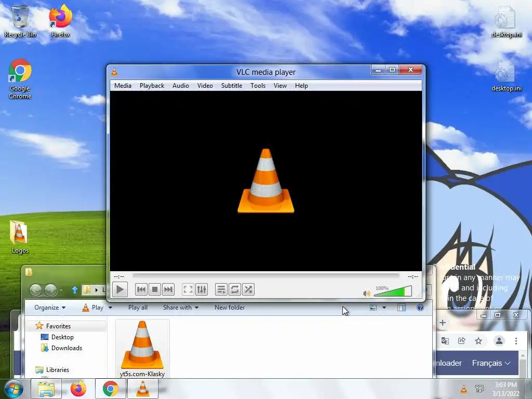Skip to next media in VLC
Image resolution: width=532 pixels, height=399 pixels.
[x=168, y=289]
